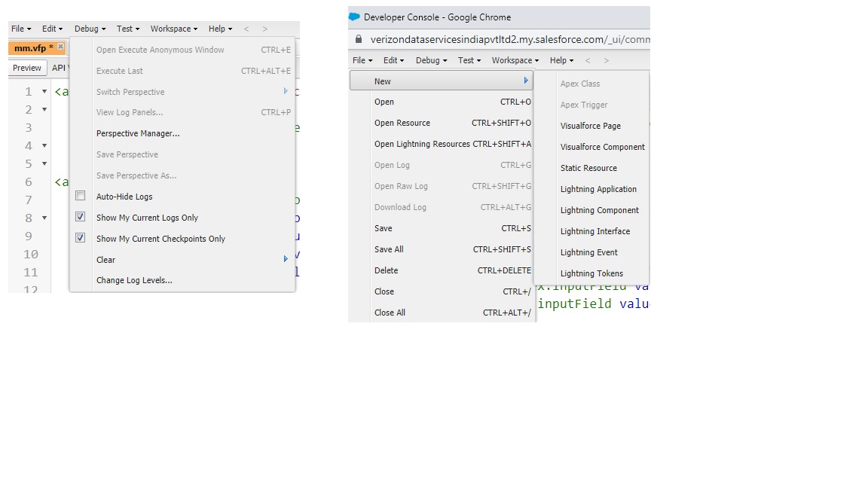The width and height of the screenshot is (868, 488).
Task: Click the Salesforce cloud icon in the title bar
Action: [x=354, y=17]
